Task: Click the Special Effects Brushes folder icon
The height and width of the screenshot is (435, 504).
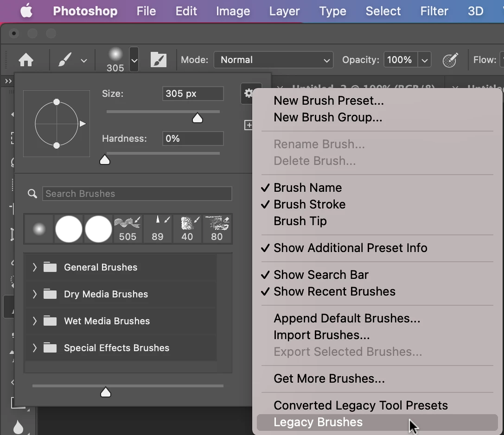Action: pyautogui.click(x=50, y=348)
